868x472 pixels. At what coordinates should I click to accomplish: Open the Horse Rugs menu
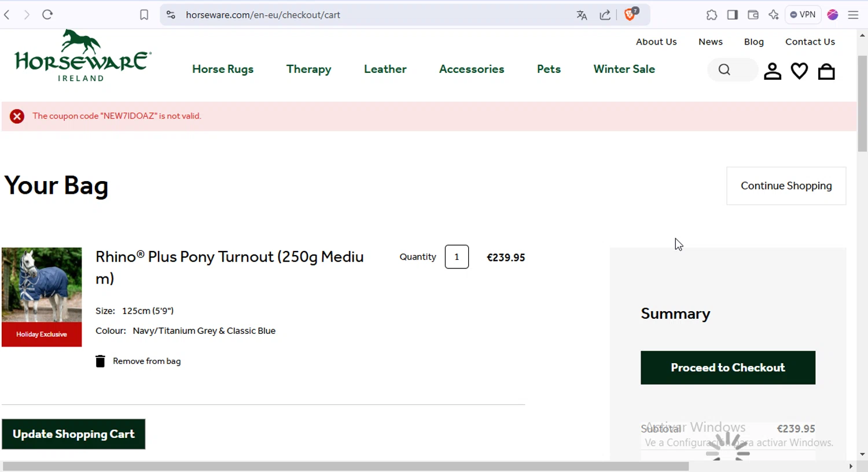coord(223,69)
